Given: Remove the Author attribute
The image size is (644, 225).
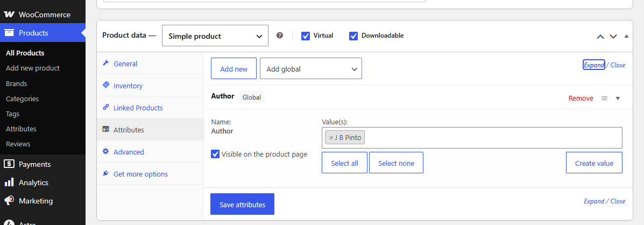Looking at the screenshot, I should click(581, 98).
